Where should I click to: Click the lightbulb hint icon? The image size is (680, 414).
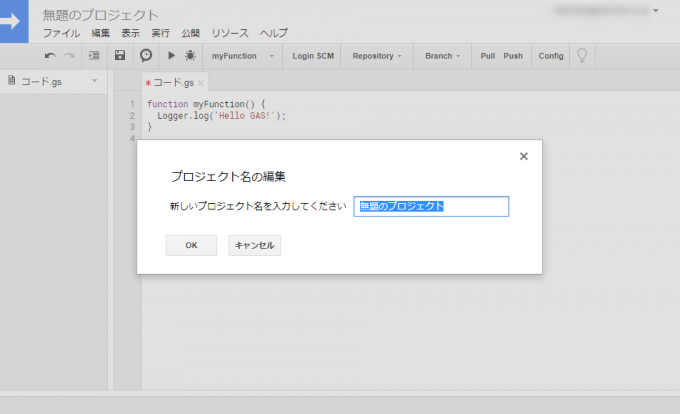(x=582, y=55)
